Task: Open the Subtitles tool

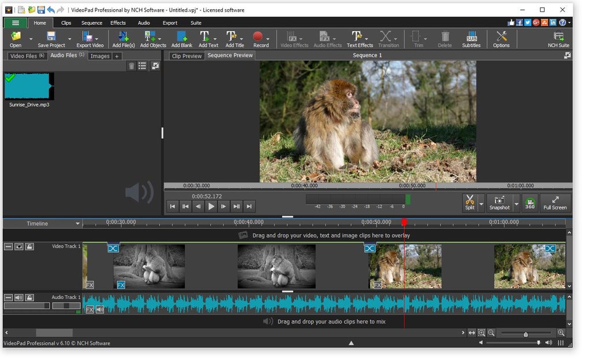Action: (x=471, y=39)
